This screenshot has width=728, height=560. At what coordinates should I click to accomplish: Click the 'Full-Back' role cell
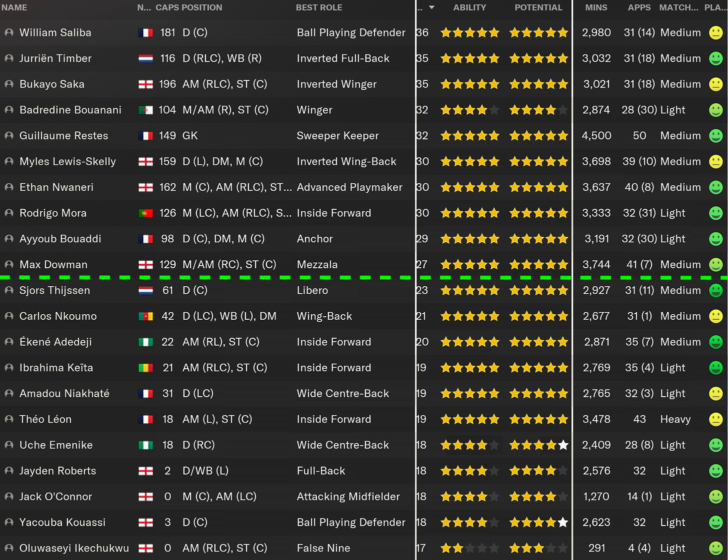click(x=321, y=471)
